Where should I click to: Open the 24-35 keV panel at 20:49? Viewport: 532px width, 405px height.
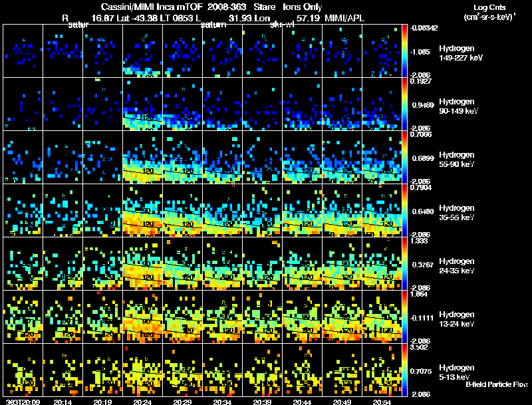(342, 264)
